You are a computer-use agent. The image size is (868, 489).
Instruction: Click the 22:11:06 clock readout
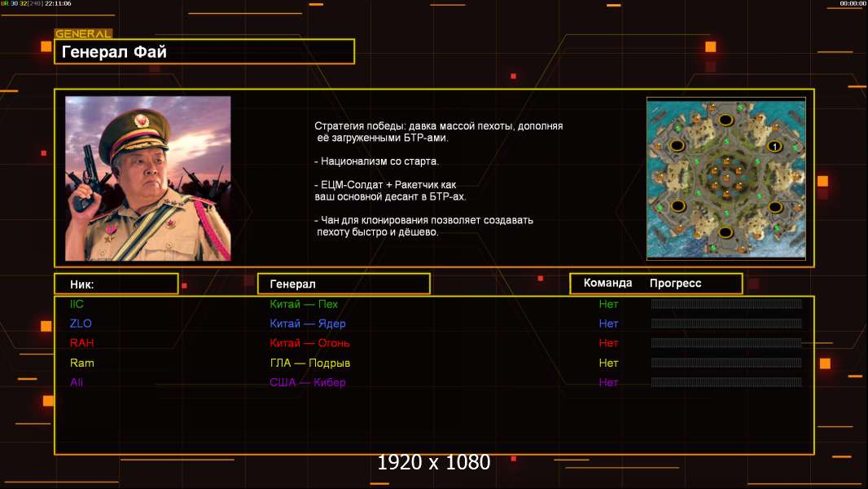(x=58, y=3)
